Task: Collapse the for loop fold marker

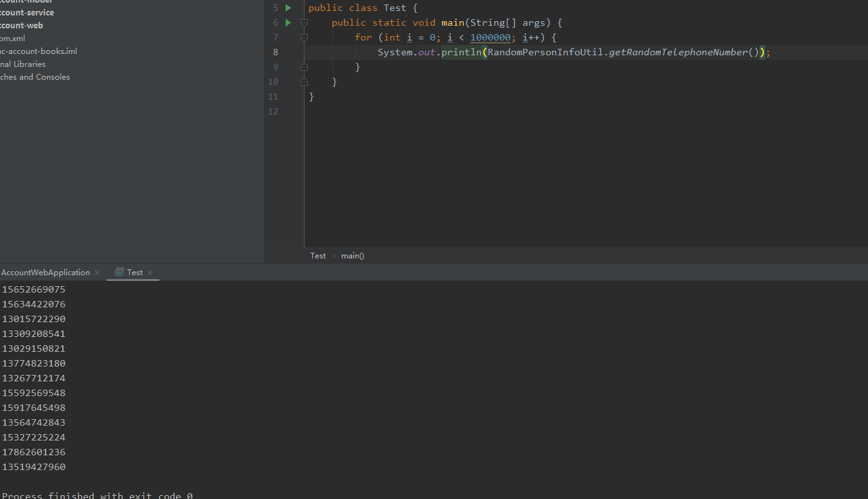Action: click(304, 37)
